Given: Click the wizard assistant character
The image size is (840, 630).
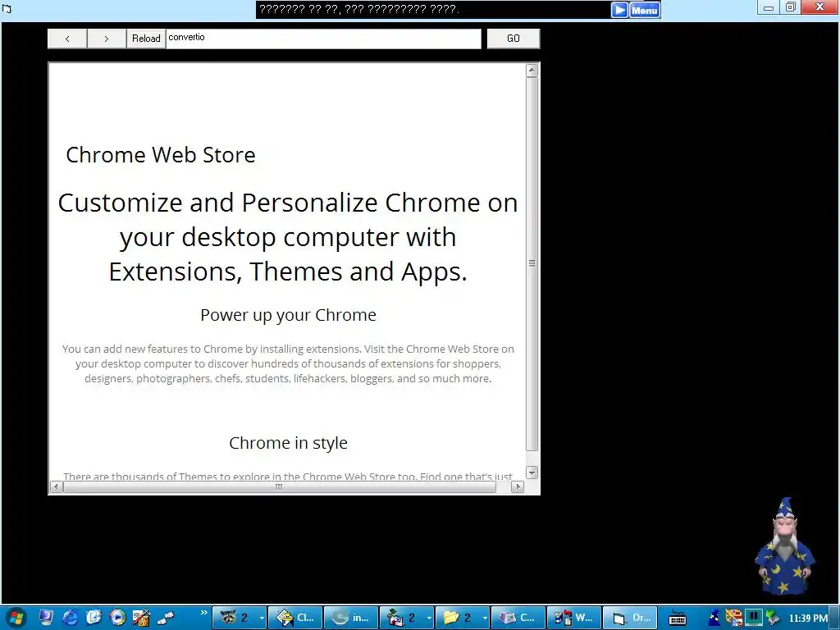Looking at the screenshot, I should tap(783, 546).
